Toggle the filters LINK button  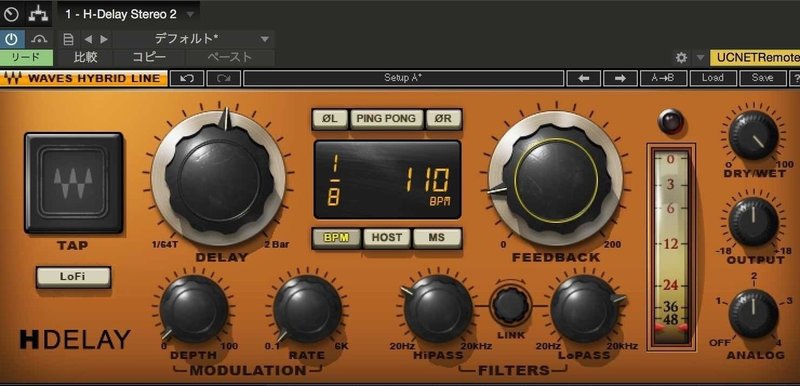[511, 306]
